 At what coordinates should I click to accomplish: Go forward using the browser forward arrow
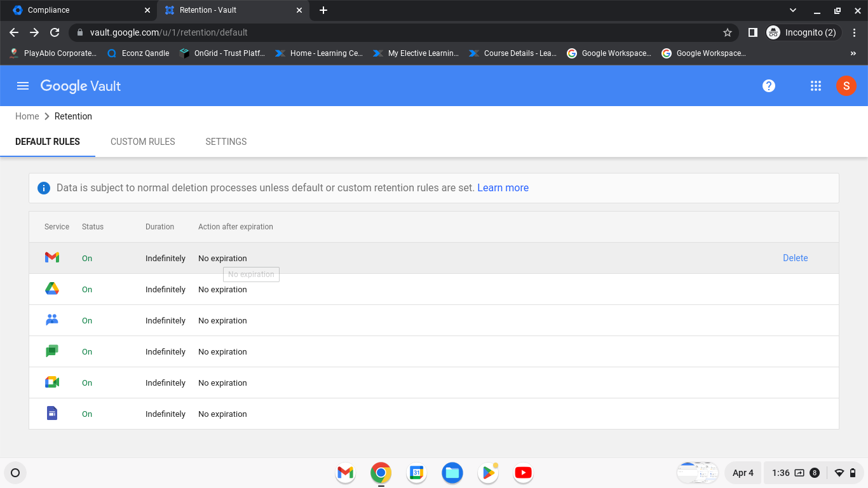click(x=34, y=32)
